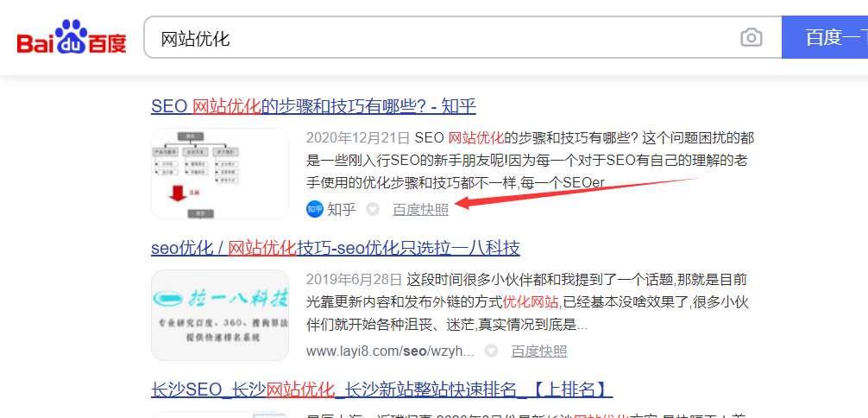
Task: Click the 百度一下 search button
Action: (x=825, y=37)
